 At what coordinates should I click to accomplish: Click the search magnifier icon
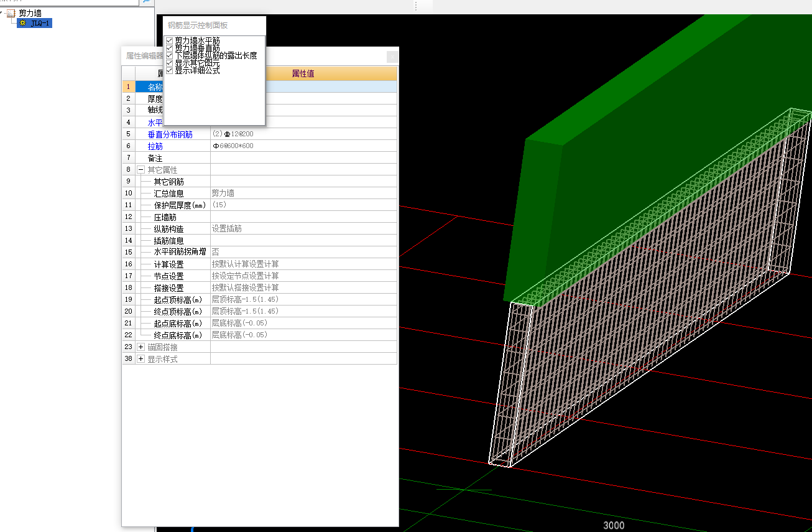pyautogui.click(x=147, y=2)
